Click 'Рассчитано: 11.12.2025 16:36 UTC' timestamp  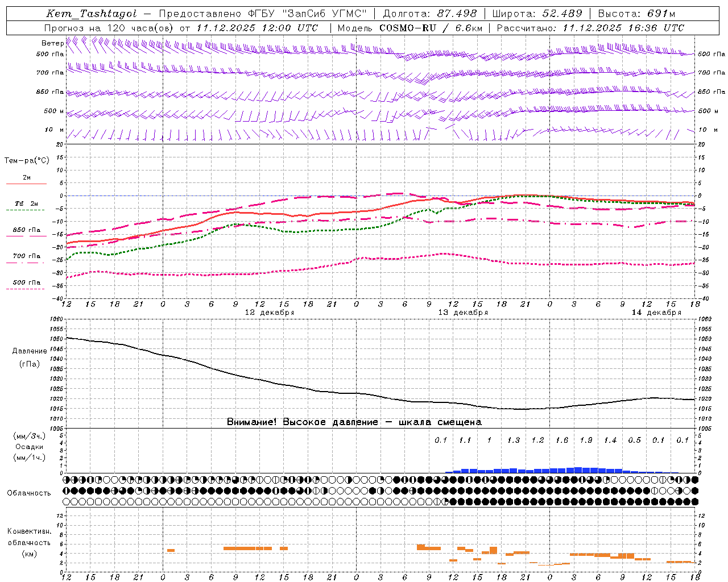(590, 28)
